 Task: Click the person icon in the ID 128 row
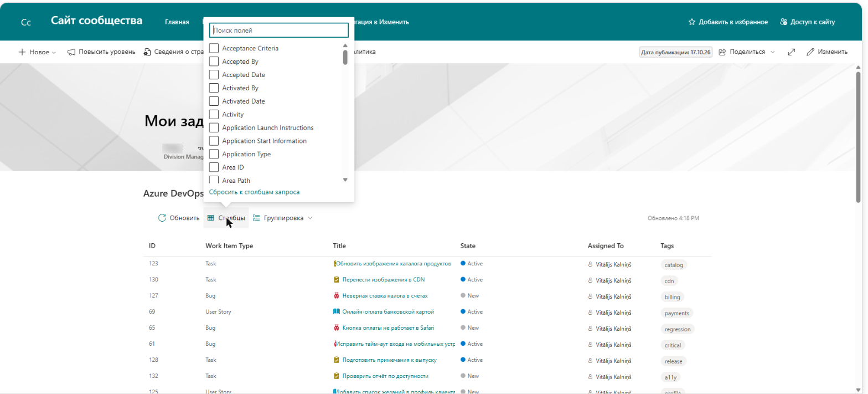click(590, 361)
